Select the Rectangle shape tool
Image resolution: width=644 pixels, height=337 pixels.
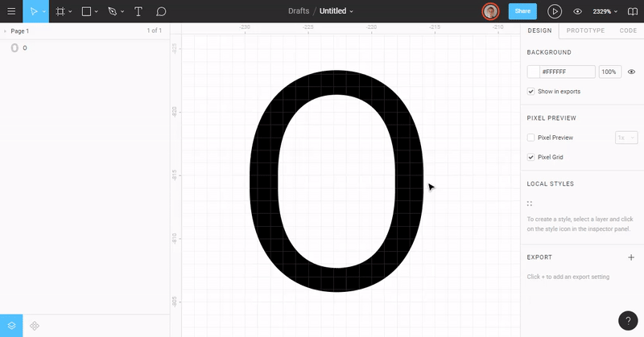click(x=86, y=11)
